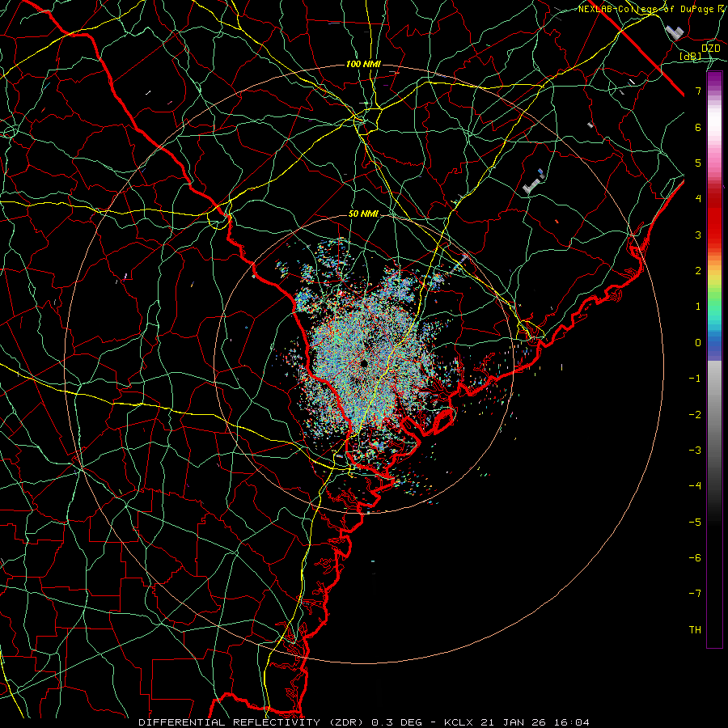Click the DZD product label above the color bar
Viewport: 728px width, 728px height.
pyautogui.click(x=711, y=48)
